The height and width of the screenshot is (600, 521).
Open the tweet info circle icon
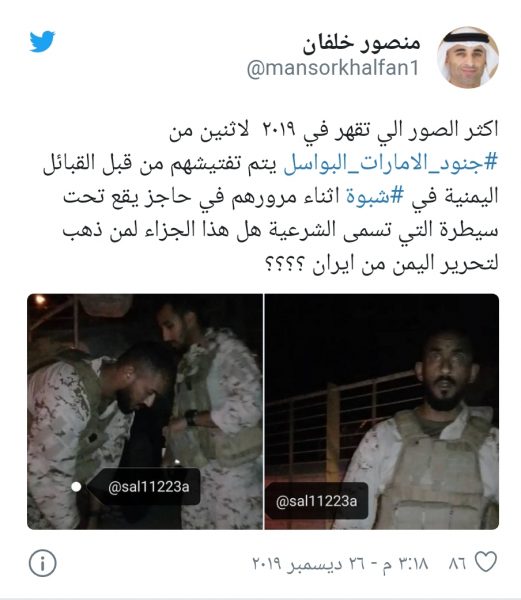coord(42,563)
